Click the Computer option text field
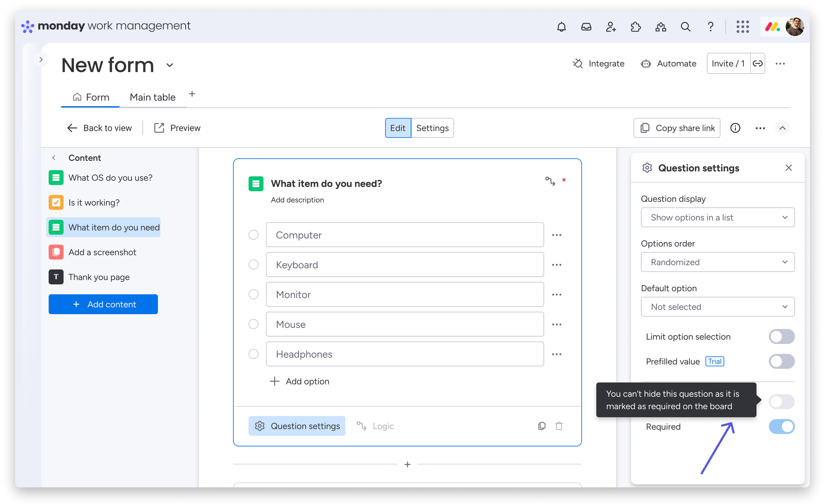The image size is (825, 504). [405, 235]
